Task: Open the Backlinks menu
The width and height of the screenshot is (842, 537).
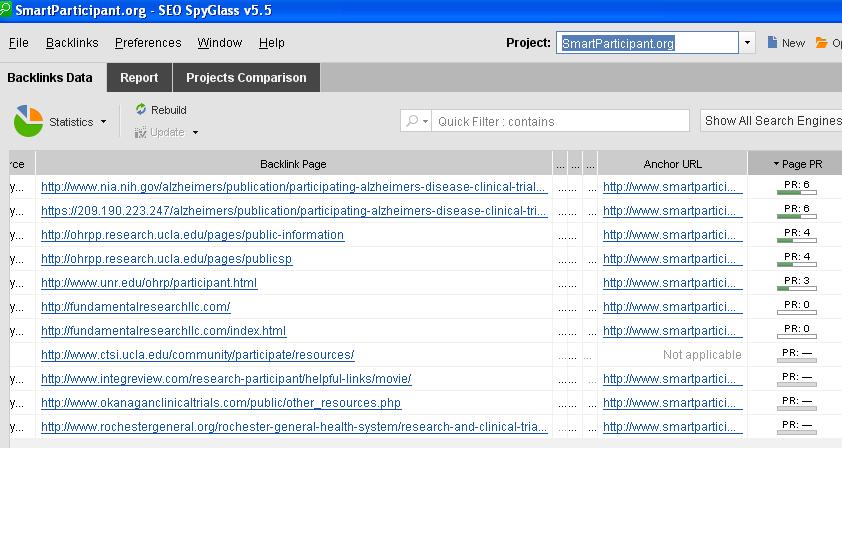Action: tap(72, 43)
